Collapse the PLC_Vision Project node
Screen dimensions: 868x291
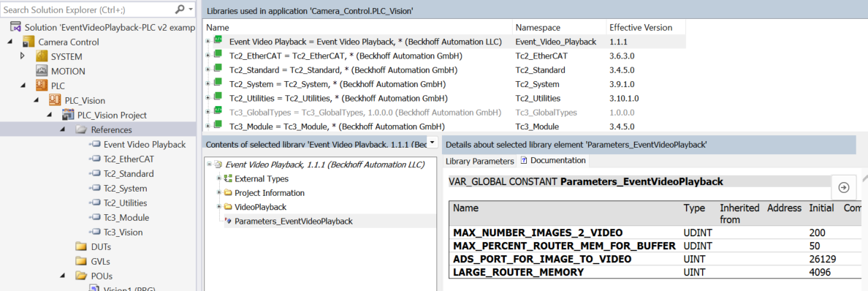coord(49,116)
